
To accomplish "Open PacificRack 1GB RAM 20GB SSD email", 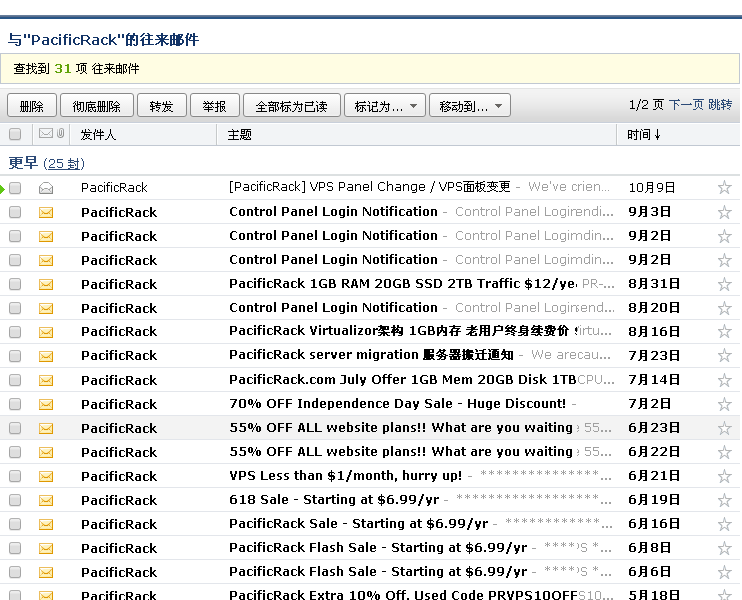I will (x=403, y=283).
